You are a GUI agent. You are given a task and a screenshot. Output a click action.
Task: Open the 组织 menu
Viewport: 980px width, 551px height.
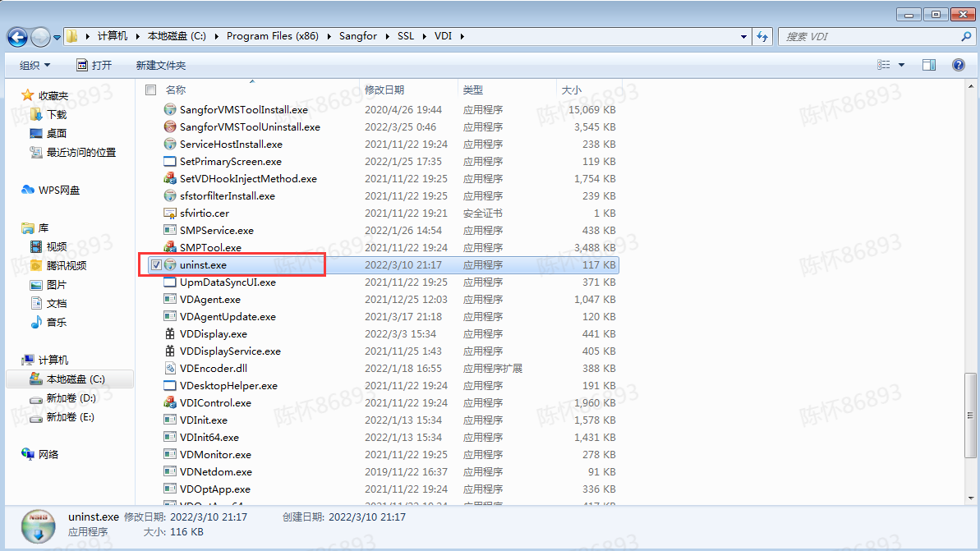click(x=35, y=65)
